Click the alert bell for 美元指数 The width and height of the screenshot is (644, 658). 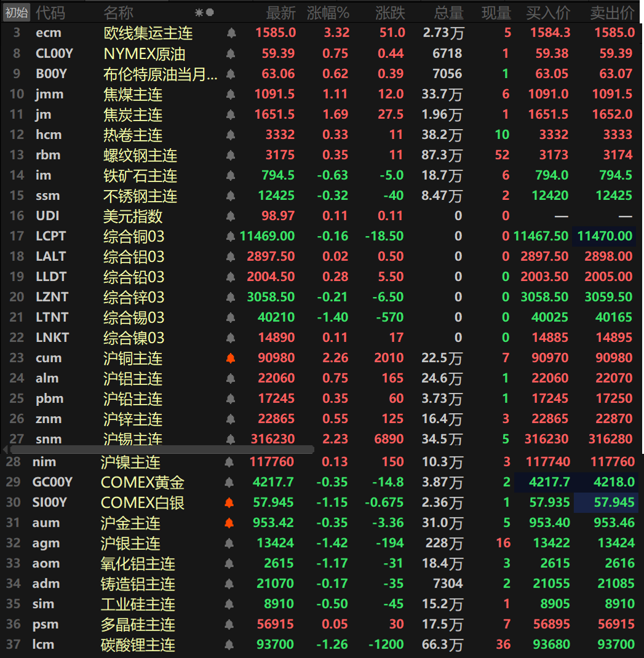click(231, 216)
